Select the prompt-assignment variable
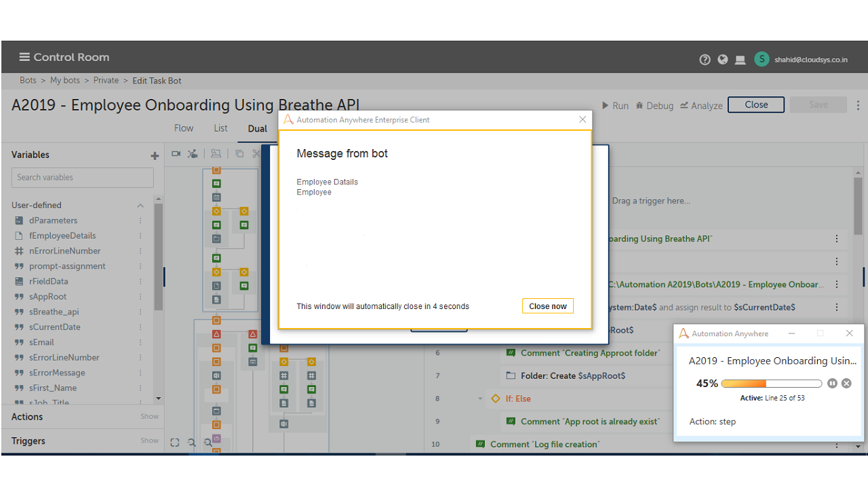Screen dimensions: 868x488 [67, 266]
